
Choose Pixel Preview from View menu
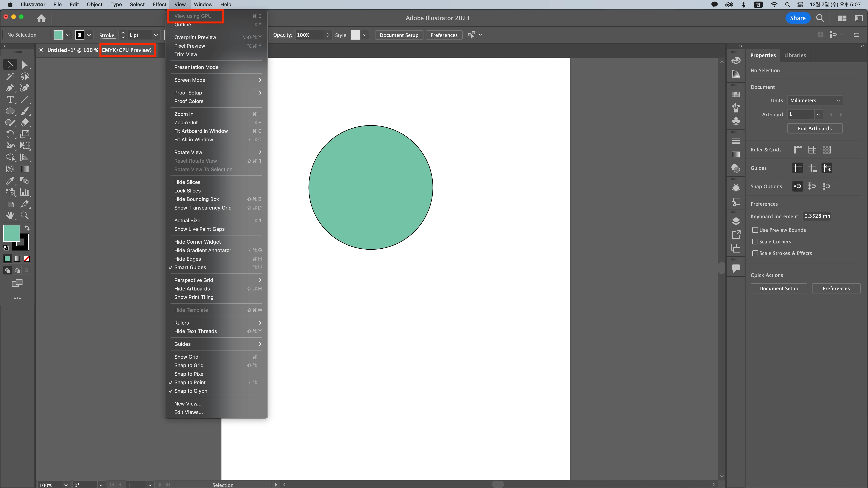coord(190,46)
